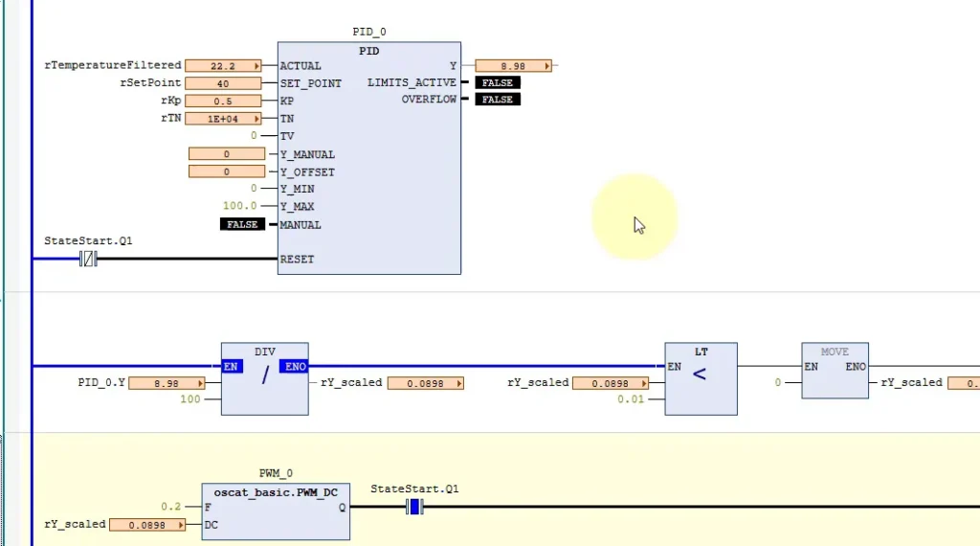Select the PID function block header
980x546 pixels.
coord(368,51)
